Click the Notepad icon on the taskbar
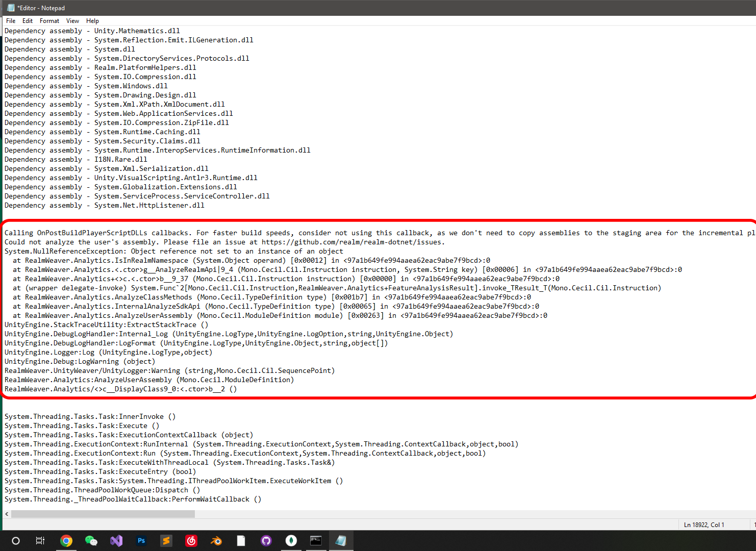 [x=341, y=541]
